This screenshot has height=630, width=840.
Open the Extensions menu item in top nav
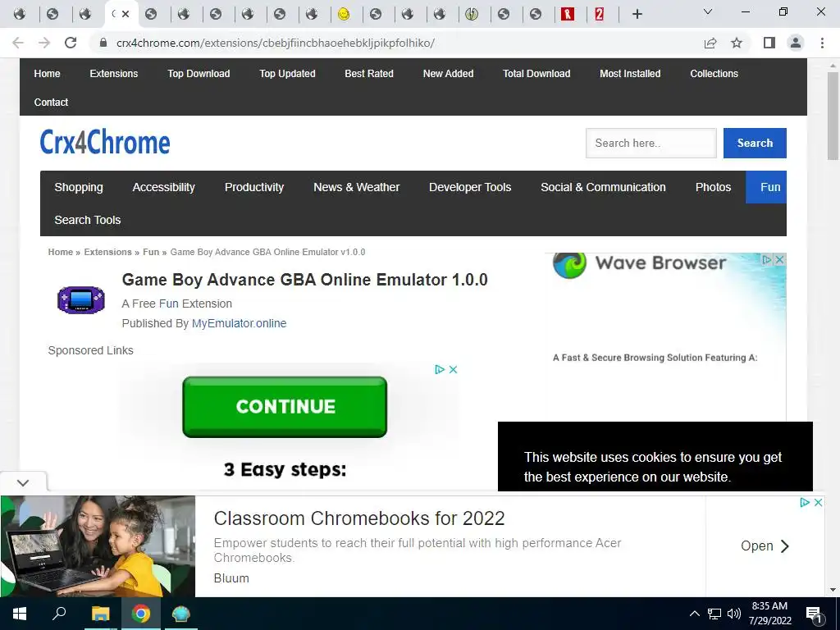click(x=113, y=73)
